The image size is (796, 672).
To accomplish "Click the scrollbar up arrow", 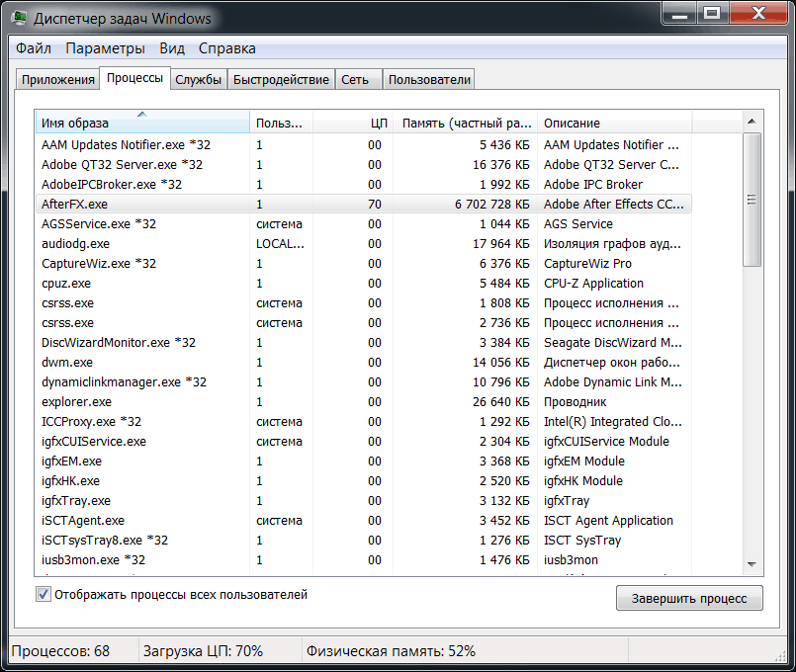I will tap(752, 122).
